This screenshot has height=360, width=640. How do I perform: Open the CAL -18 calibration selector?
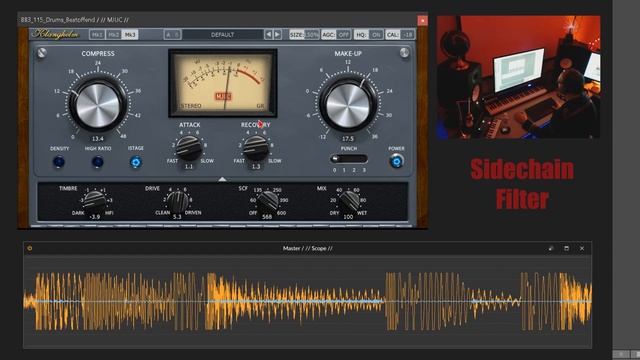(x=400, y=35)
